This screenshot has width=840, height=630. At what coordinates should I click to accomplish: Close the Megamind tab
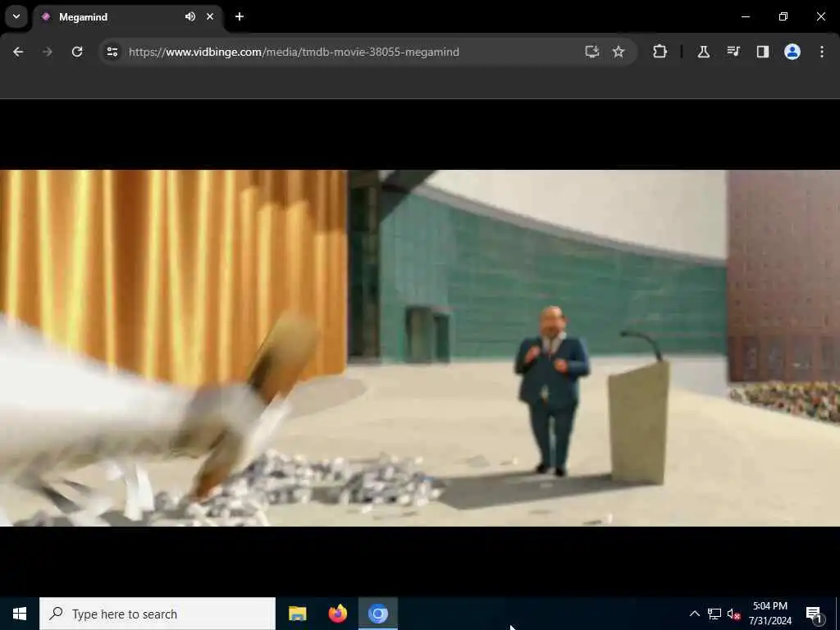click(x=210, y=16)
